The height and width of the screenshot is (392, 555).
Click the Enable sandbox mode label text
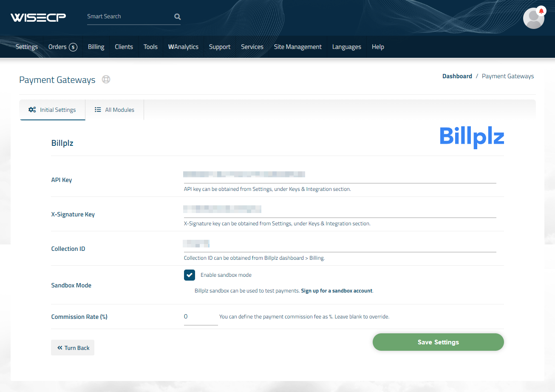click(226, 275)
